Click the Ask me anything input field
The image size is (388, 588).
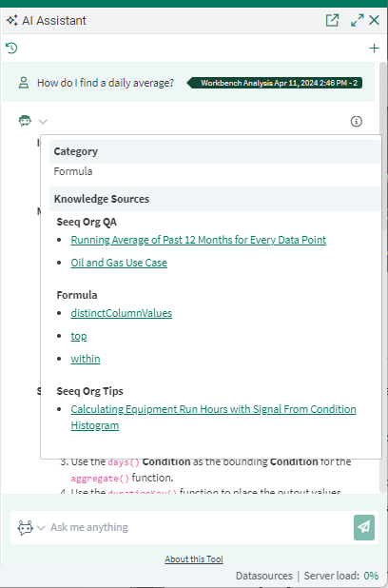200,527
